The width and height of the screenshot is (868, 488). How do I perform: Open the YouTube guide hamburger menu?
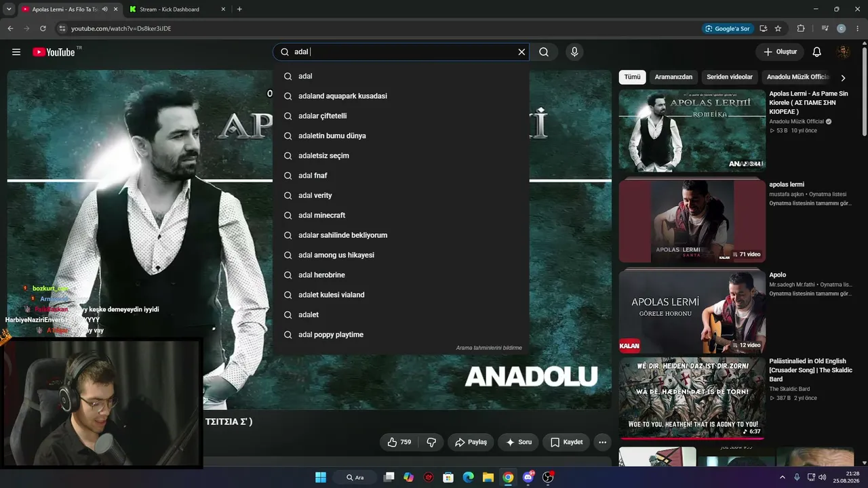coord(16,52)
